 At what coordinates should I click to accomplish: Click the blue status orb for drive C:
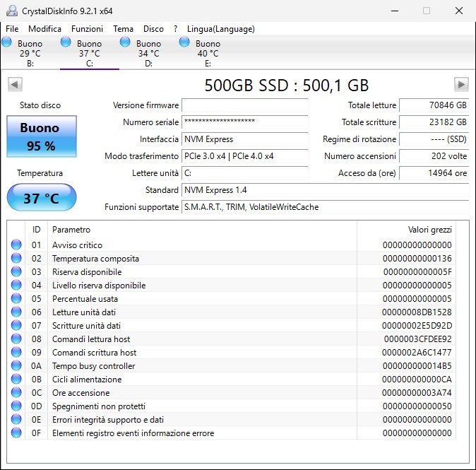click(x=66, y=42)
